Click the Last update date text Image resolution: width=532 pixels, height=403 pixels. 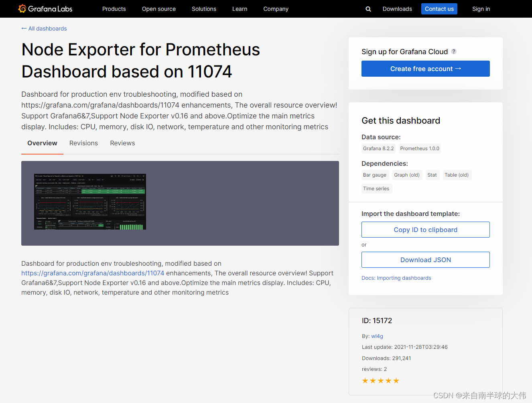pos(405,347)
